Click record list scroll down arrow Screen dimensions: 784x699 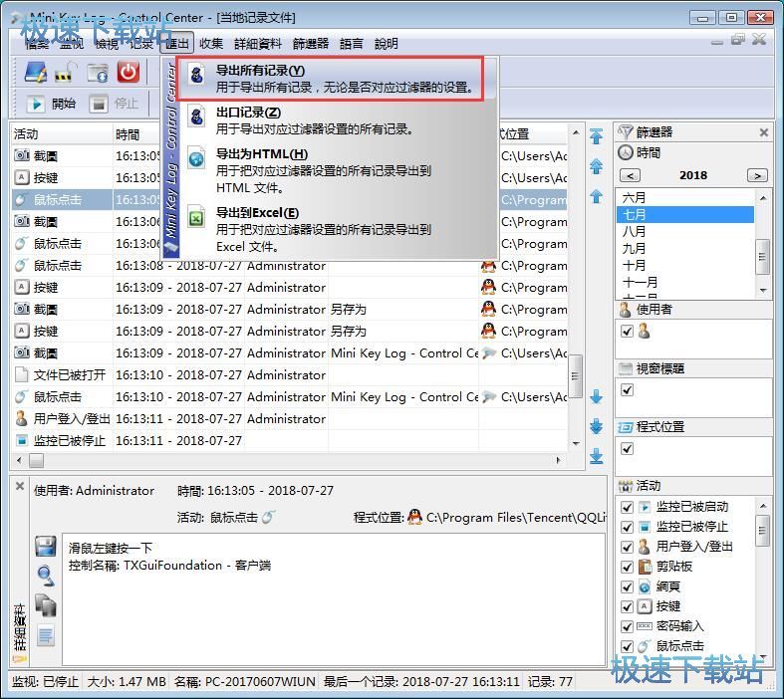click(x=576, y=444)
